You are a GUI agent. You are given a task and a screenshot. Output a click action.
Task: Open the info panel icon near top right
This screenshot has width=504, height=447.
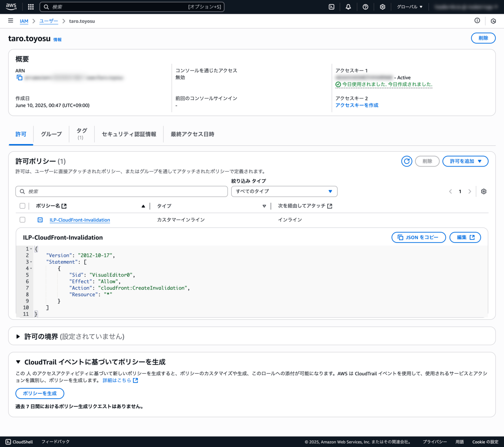pos(477,20)
